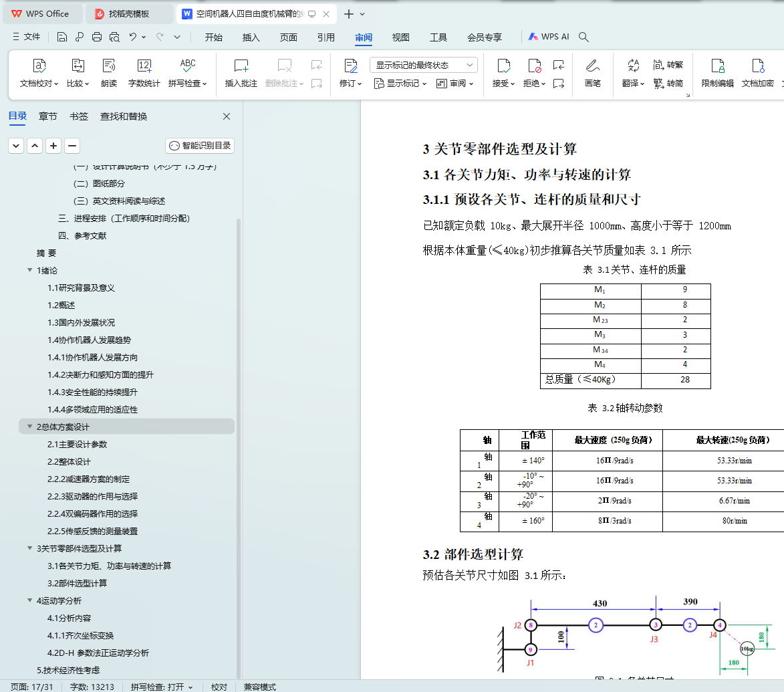784x692 pixels.
Task: Open Print Preview icon
Action: click(x=114, y=37)
